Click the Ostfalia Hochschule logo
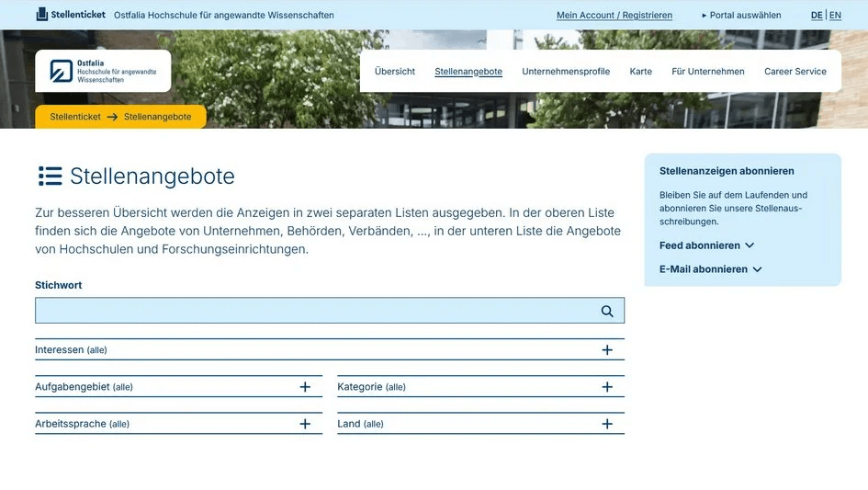868x490 pixels. pyautogui.click(x=103, y=71)
